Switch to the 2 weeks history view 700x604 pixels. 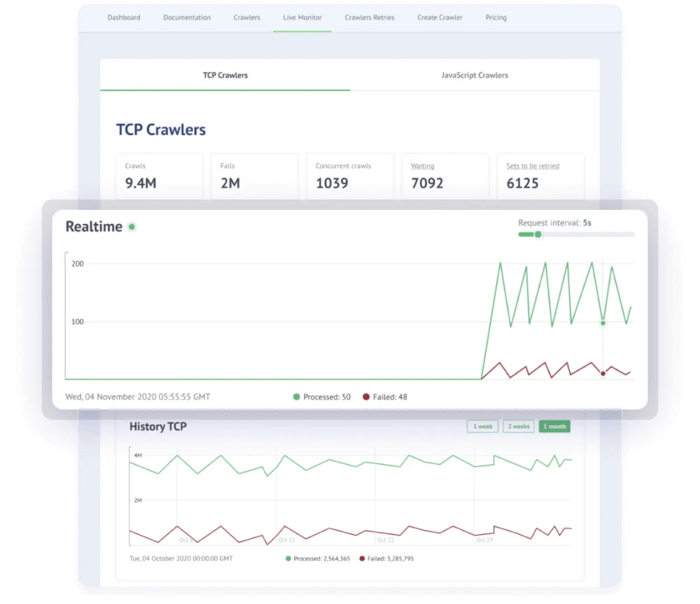point(518,426)
